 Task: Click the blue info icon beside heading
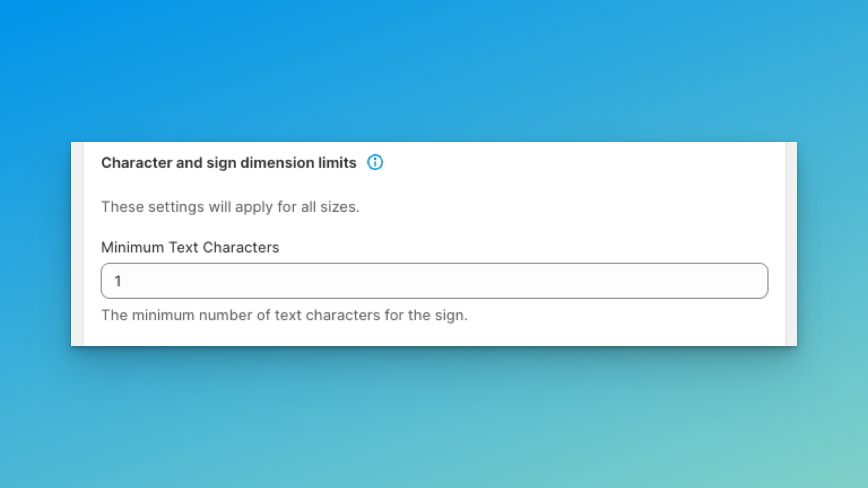point(375,163)
